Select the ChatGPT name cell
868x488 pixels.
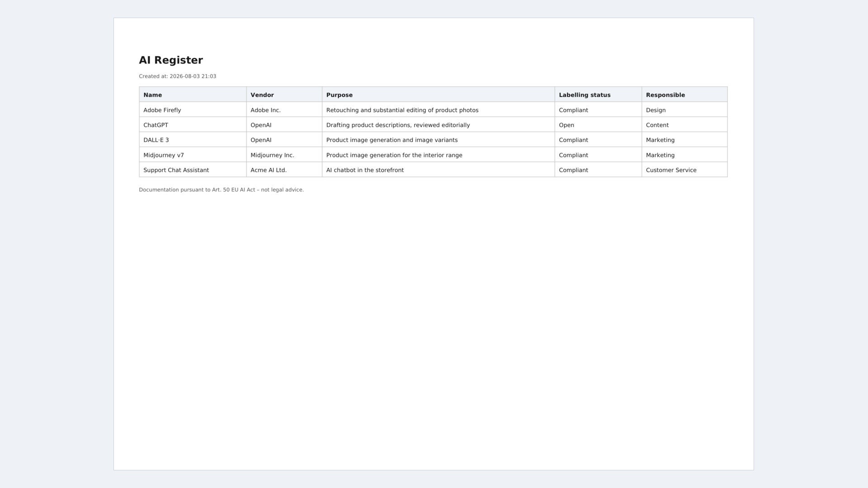pos(193,125)
